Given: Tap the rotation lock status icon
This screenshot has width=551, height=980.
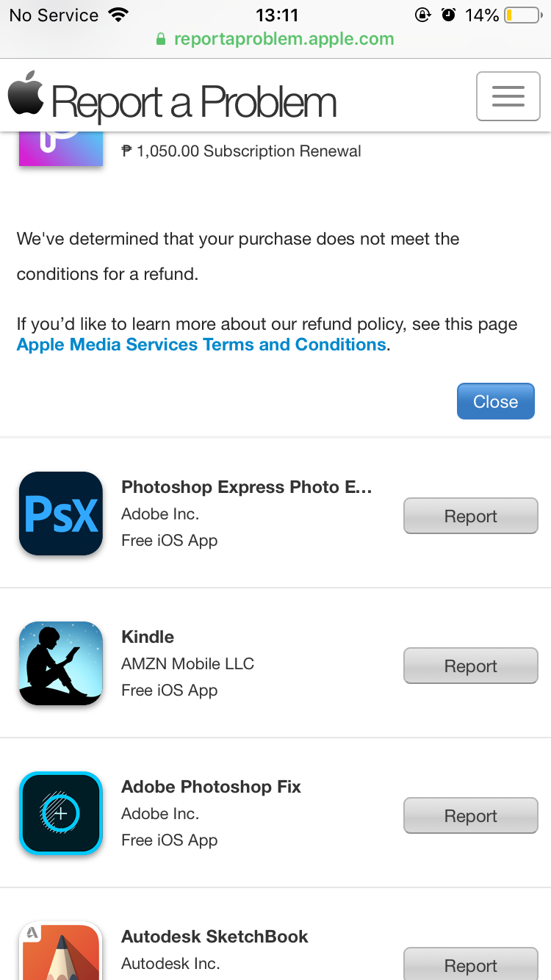Looking at the screenshot, I should tap(422, 15).
